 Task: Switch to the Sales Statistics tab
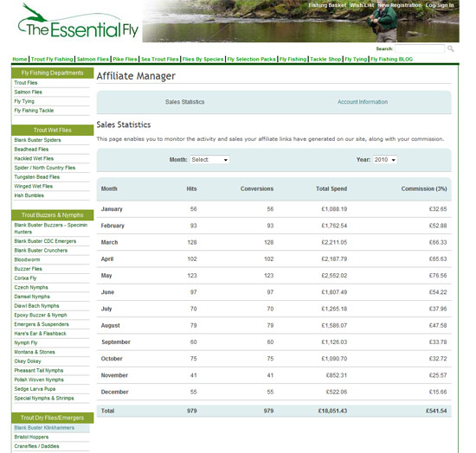coord(185,102)
